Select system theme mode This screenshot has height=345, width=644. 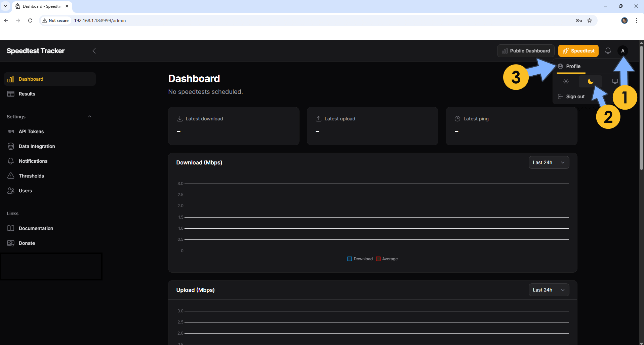tap(615, 81)
